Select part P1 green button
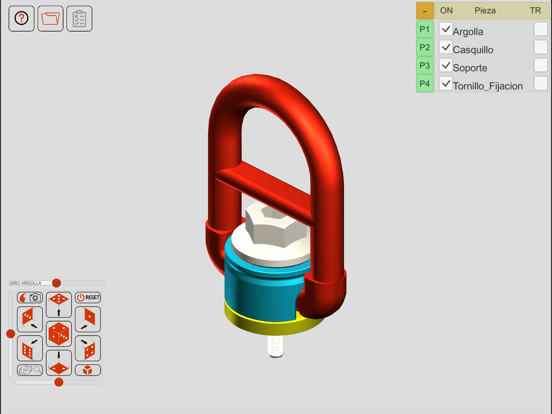 (x=425, y=29)
